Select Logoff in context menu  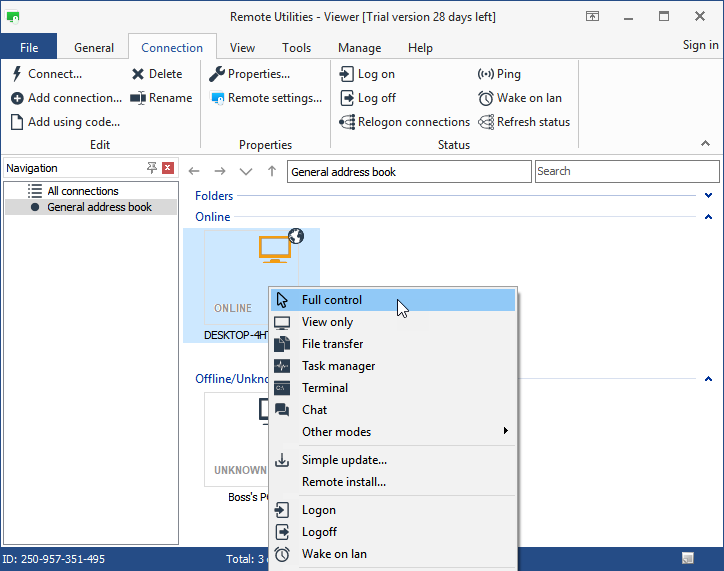[393, 532]
